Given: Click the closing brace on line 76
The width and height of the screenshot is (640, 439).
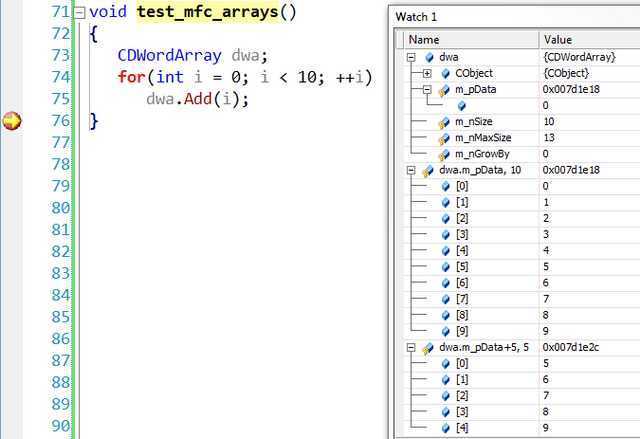Looking at the screenshot, I should click(x=94, y=121).
